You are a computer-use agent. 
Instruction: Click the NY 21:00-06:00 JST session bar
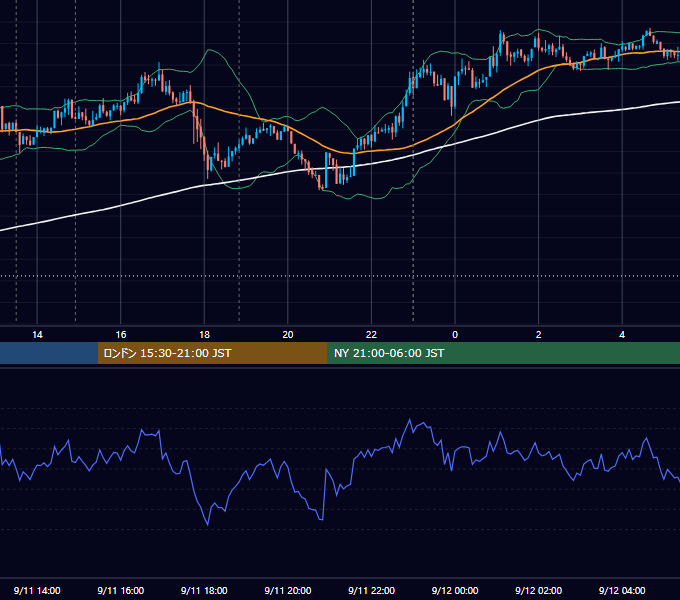[503, 353]
